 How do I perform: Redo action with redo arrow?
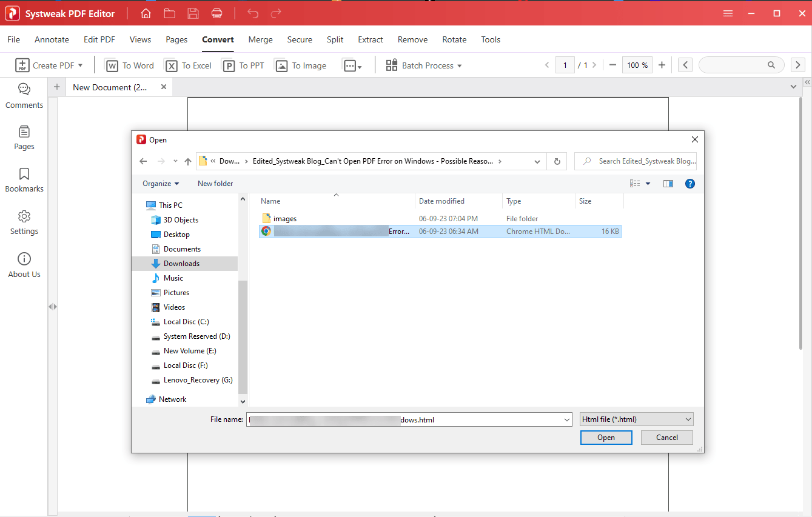[276, 13]
